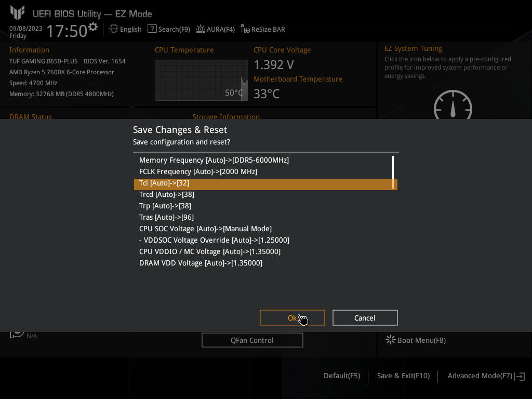Screen dimensions: 532x399
Task: Click the TUF Gaming logo
Action: tap(17, 12)
